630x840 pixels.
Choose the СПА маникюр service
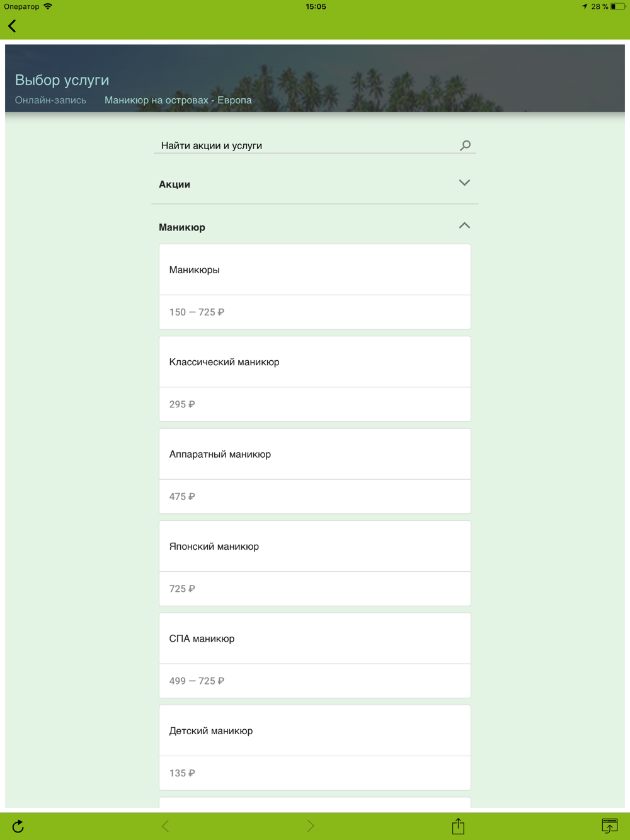coord(314,655)
